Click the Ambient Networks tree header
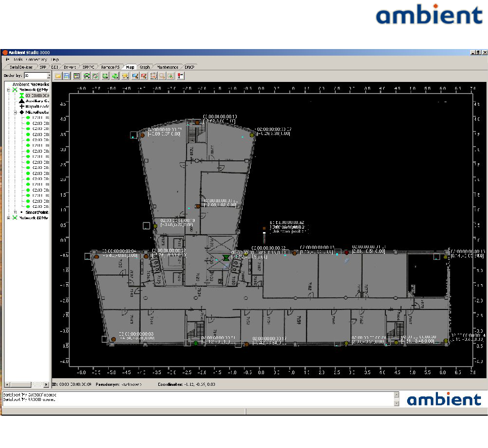 (30, 84)
